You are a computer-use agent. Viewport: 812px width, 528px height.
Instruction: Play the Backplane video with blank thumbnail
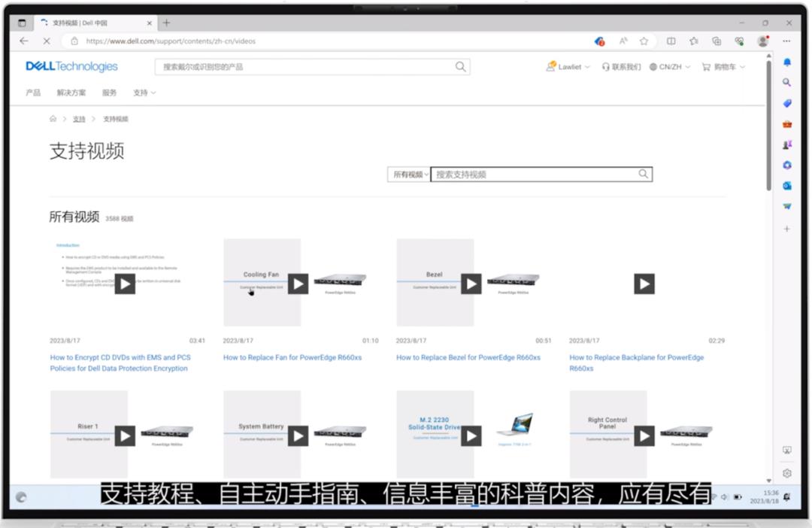click(644, 284)
